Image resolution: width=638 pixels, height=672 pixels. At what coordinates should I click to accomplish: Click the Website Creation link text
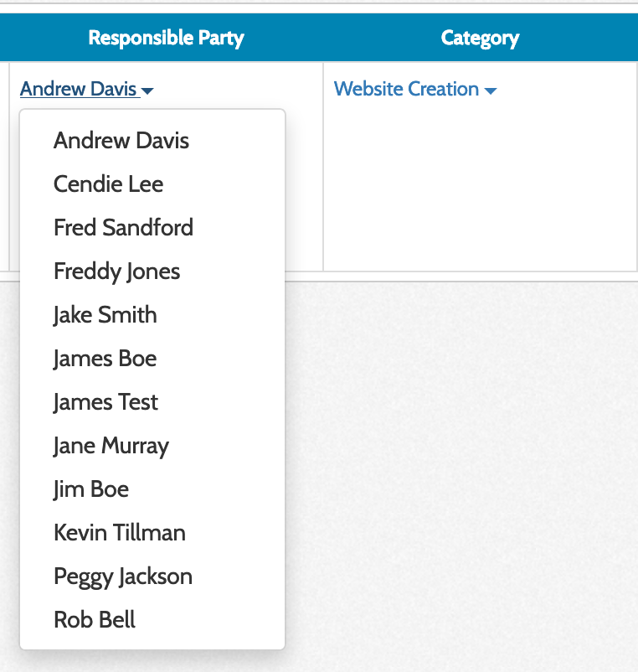click(x=406, y=89)
